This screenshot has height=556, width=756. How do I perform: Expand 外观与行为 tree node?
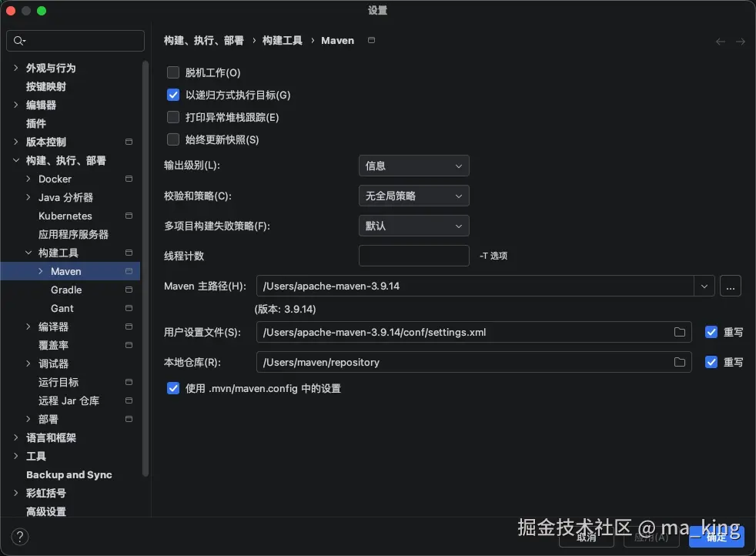tap(16, 68)
